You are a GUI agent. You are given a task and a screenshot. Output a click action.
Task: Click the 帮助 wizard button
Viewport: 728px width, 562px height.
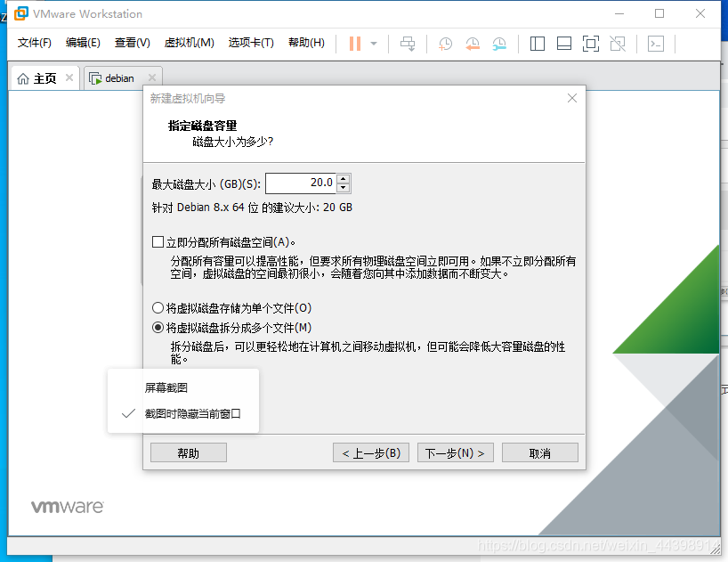[x=188, y=452]
